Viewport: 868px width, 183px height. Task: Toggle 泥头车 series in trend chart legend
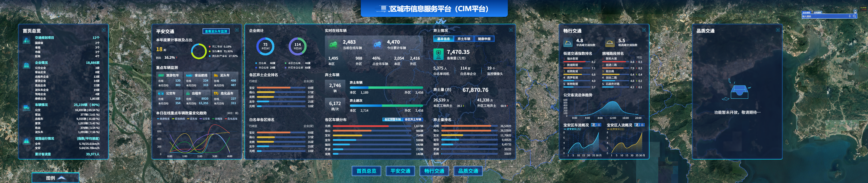coord(192,119)
